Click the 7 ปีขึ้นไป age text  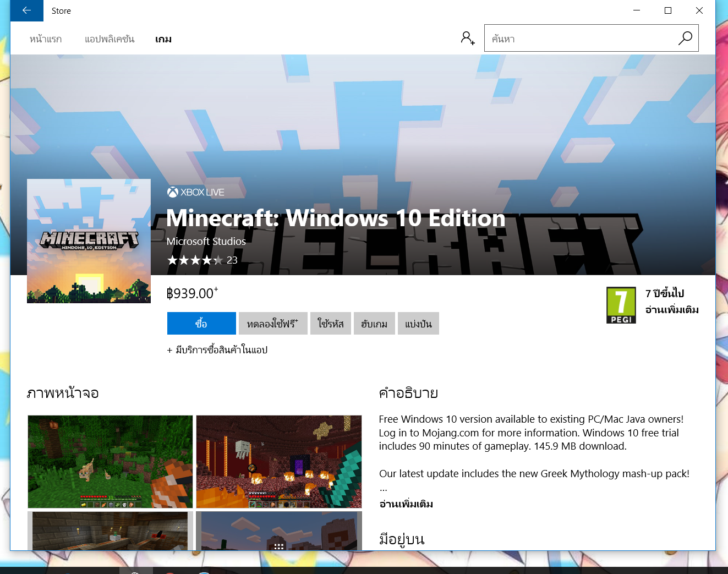(665, 293)
